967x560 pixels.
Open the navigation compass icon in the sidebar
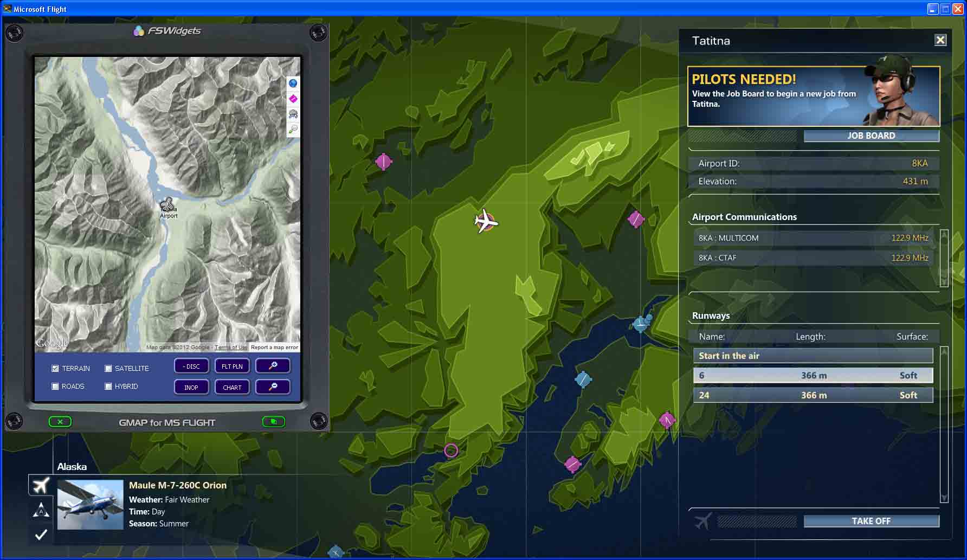[x=41, y=510]
